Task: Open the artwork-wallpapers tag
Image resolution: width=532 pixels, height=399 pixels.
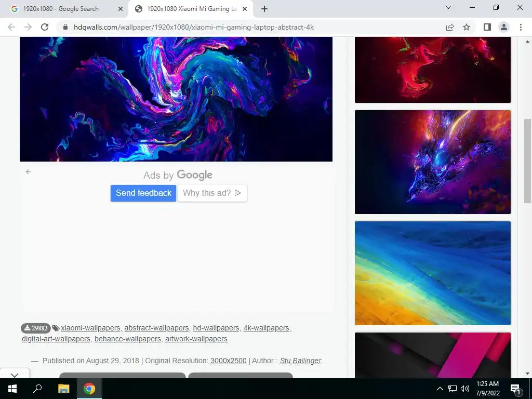Action: pyautogui.click(x=196, y=339)
